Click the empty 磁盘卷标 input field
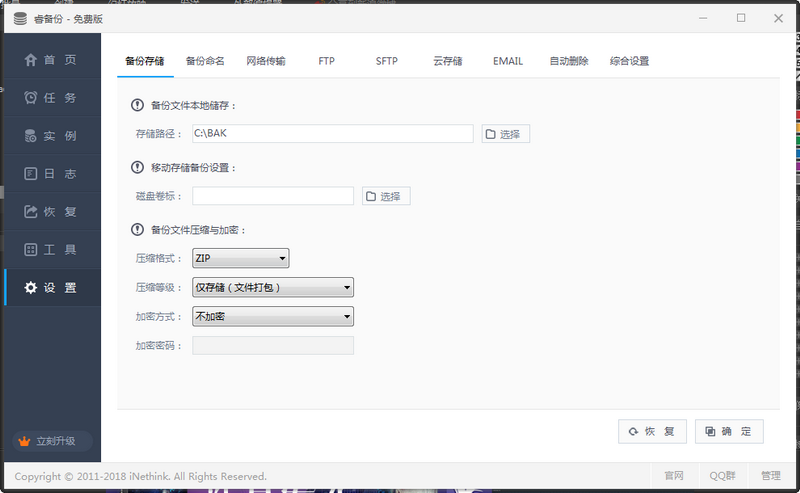The image size is (800, 493). (x=273, y=196)
